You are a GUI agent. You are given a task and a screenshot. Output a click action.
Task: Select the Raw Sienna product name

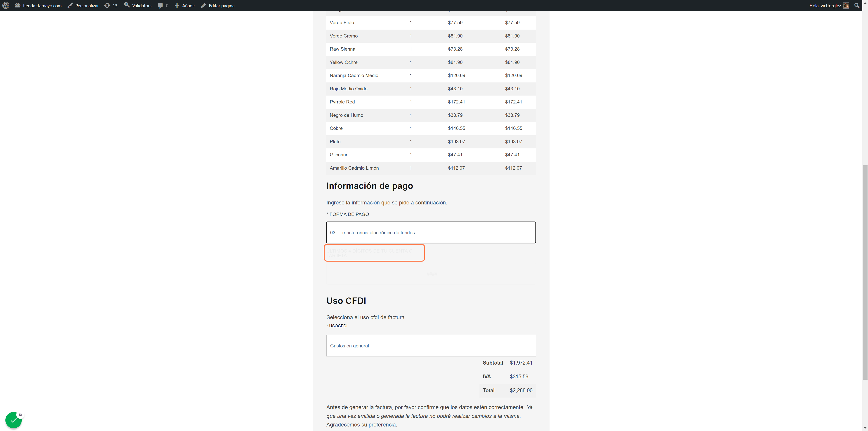(x=342, y=49)
